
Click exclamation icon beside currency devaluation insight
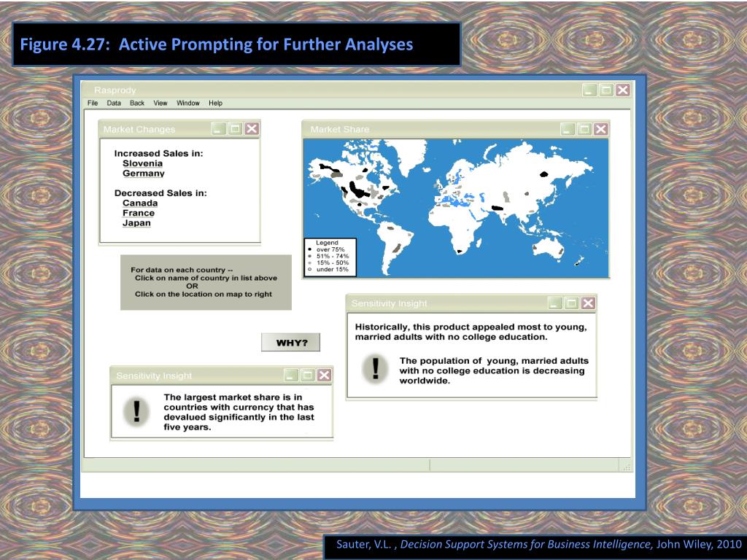pos(136,411)
